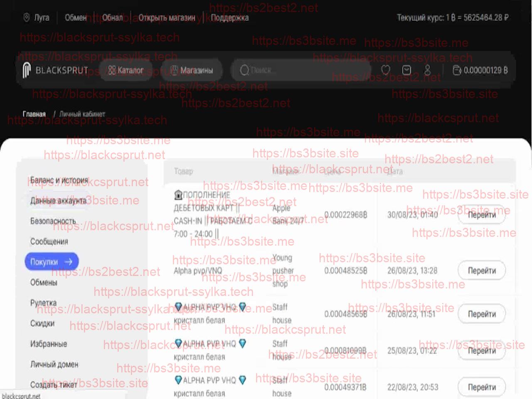Open Личный домен in the sidebar
This screenshot has width=532, height=399.
click(x=54, y=364)
